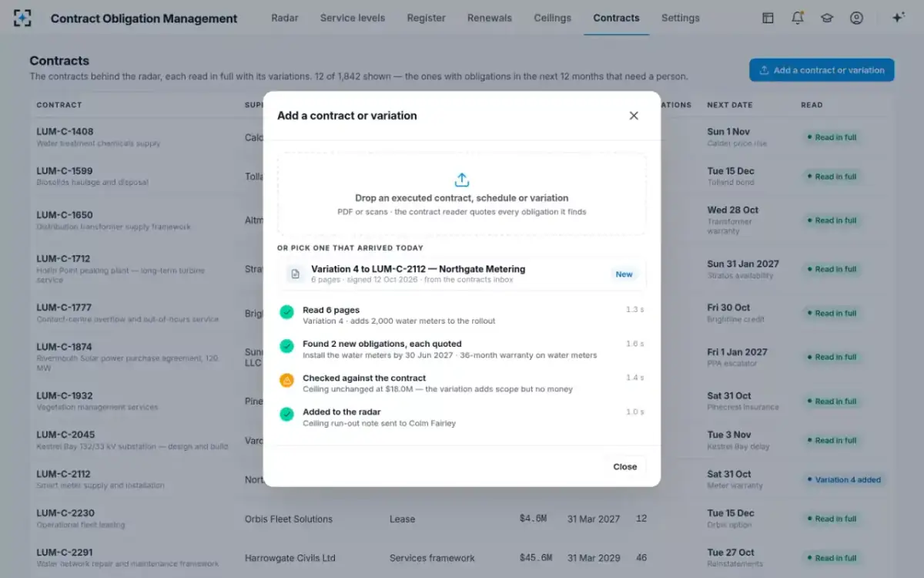Open the user profile icon
Screen dimensions: 924x578
(x=856, y=18)
